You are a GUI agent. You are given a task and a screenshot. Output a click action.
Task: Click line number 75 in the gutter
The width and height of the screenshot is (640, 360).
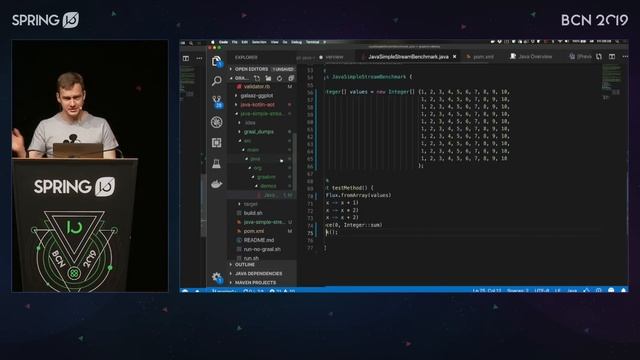pos(310,233)
